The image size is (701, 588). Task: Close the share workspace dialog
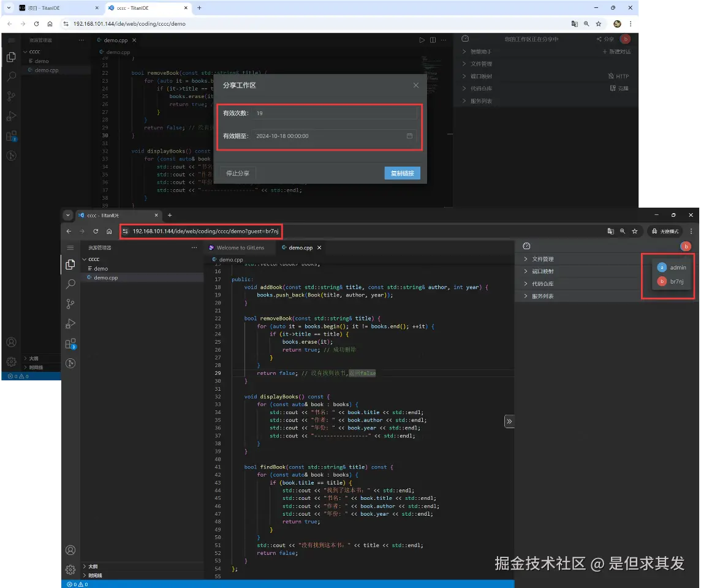[416, 85]
